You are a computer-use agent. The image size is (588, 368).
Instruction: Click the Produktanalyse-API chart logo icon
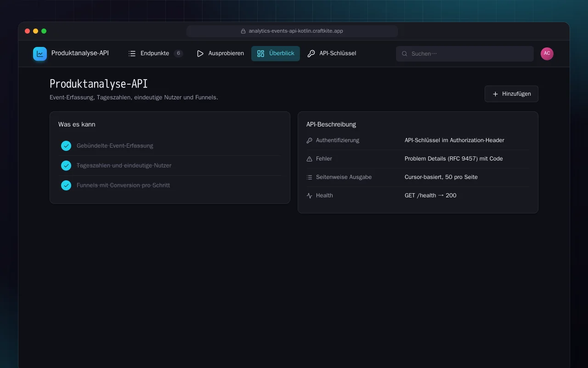(x=40, y=54)
